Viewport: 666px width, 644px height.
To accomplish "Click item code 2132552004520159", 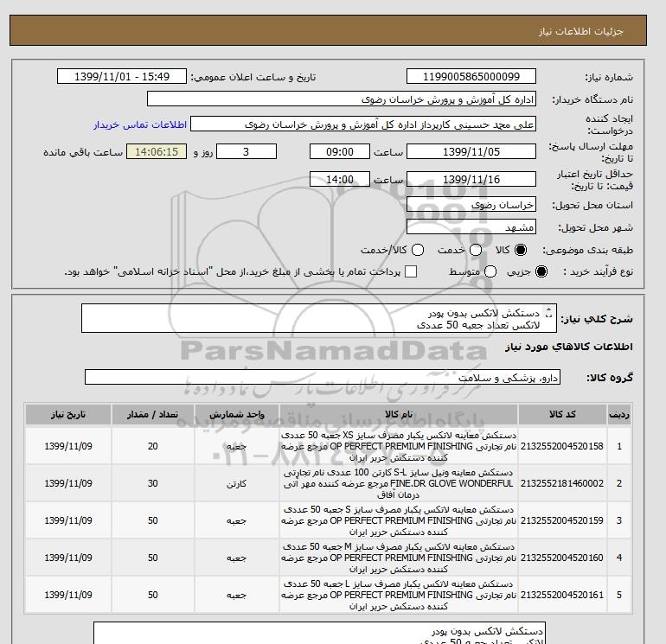I will 562,520.
